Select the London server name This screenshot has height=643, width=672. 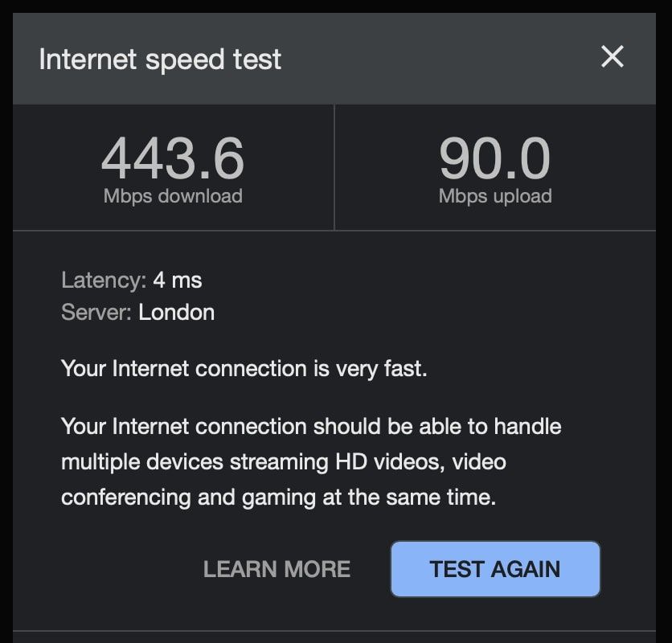tap(176, 313)
